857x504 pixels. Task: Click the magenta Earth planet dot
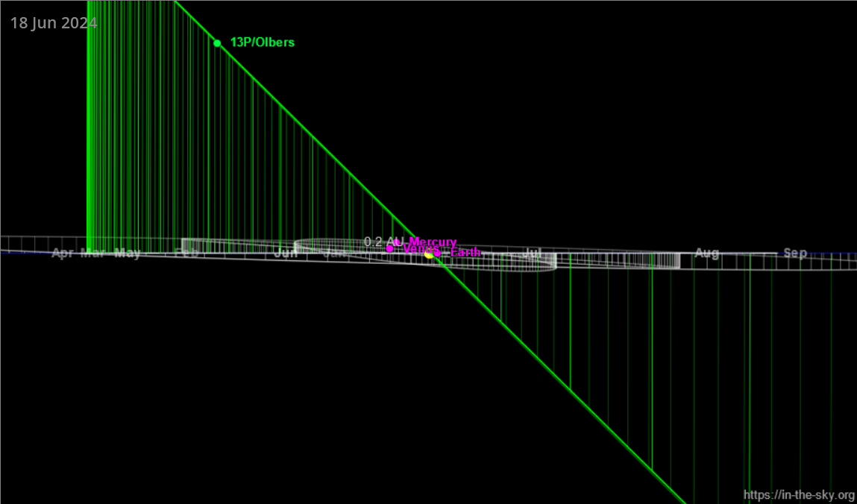click(437, 253)
